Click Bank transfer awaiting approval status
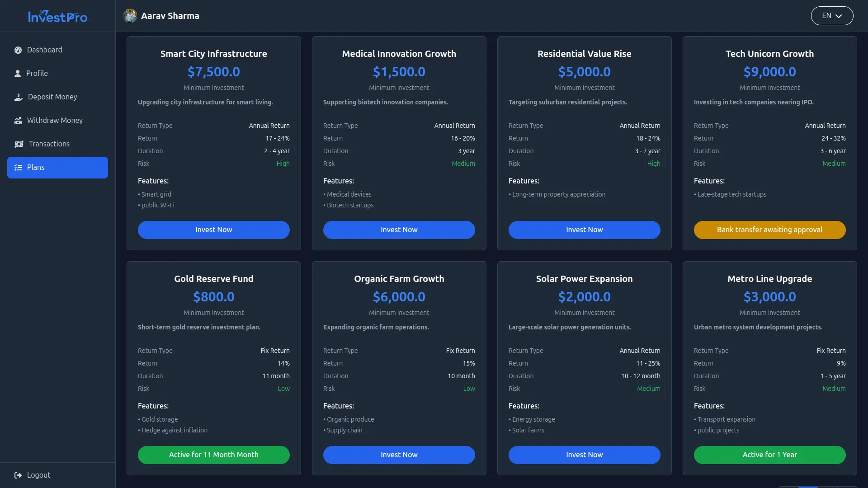This screenshot has height=488, width=868. click(x=769, y=230)
